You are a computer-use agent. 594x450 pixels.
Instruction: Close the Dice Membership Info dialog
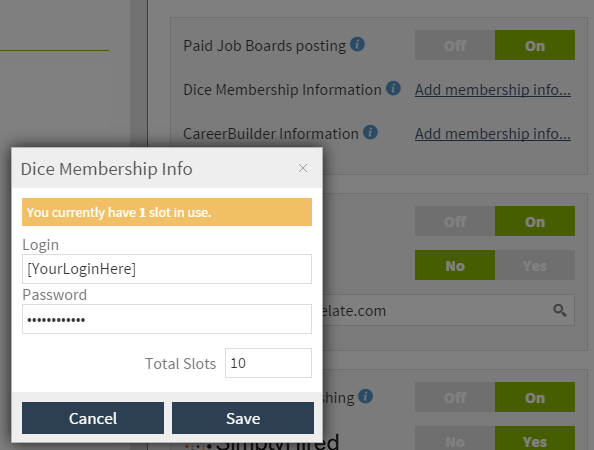pyautogui.click(x=303, y=168)
